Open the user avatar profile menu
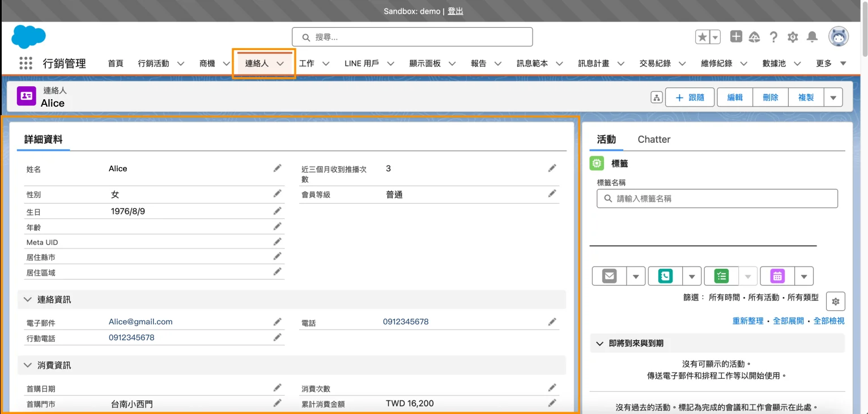 point(839,37)
